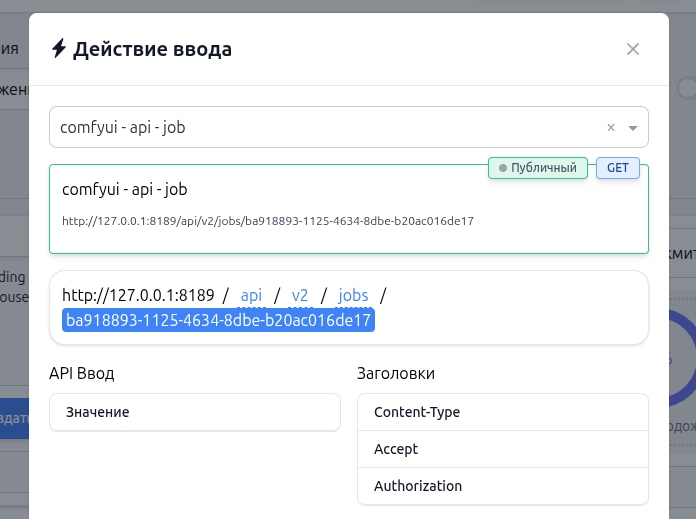
Task: Click the API Ввод section heading
Action: click(x=82, y=373)
